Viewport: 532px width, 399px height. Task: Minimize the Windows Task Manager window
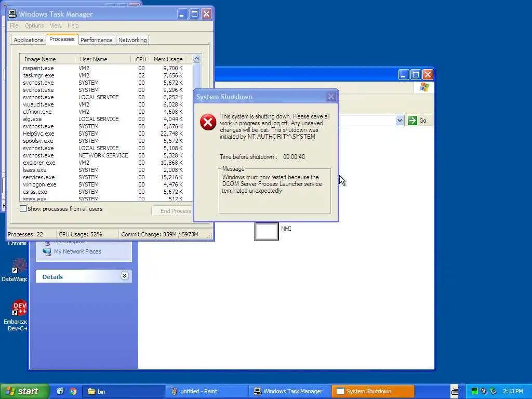pos(182,14)
